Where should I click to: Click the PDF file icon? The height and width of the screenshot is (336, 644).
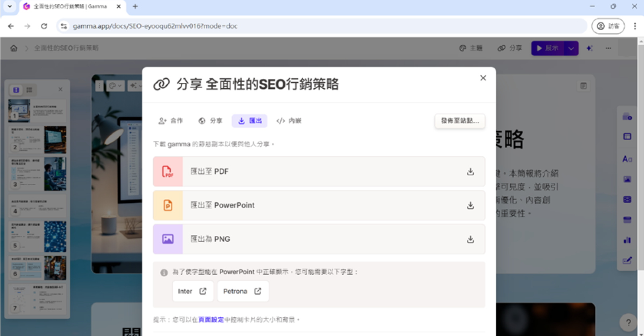(168, 171)
